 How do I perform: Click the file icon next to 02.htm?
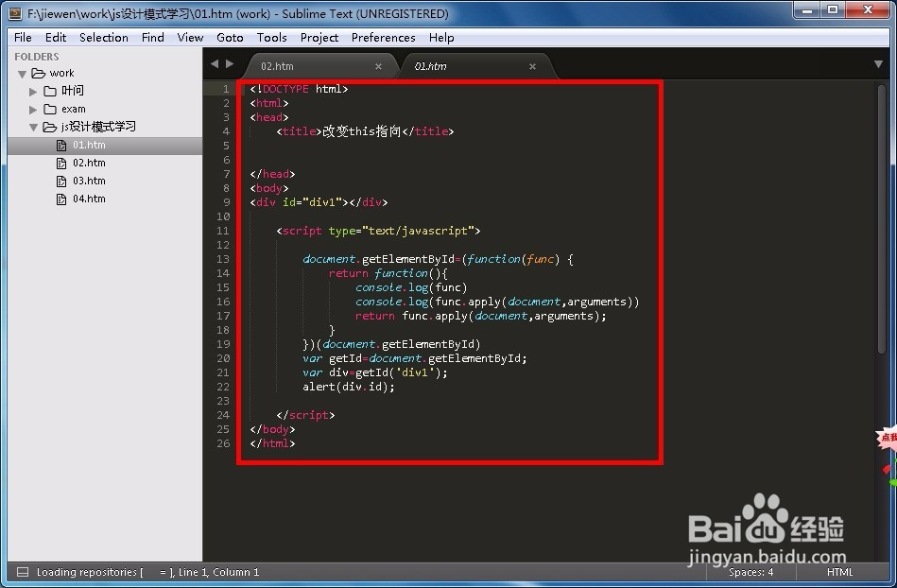click(60, 163)
